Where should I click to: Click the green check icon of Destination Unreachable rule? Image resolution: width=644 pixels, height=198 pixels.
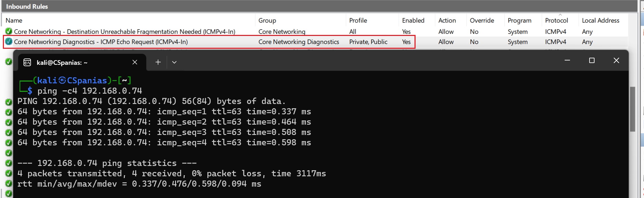[x=9, y=31]
